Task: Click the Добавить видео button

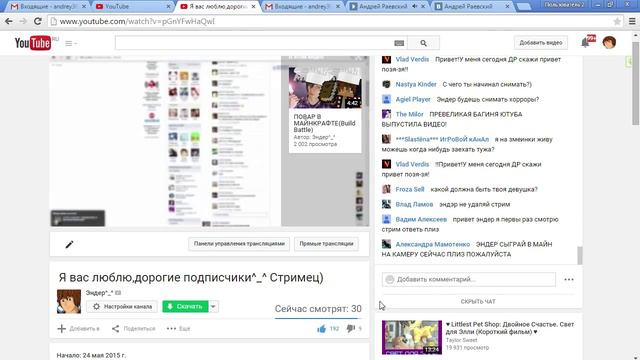Action: [540, 42]
